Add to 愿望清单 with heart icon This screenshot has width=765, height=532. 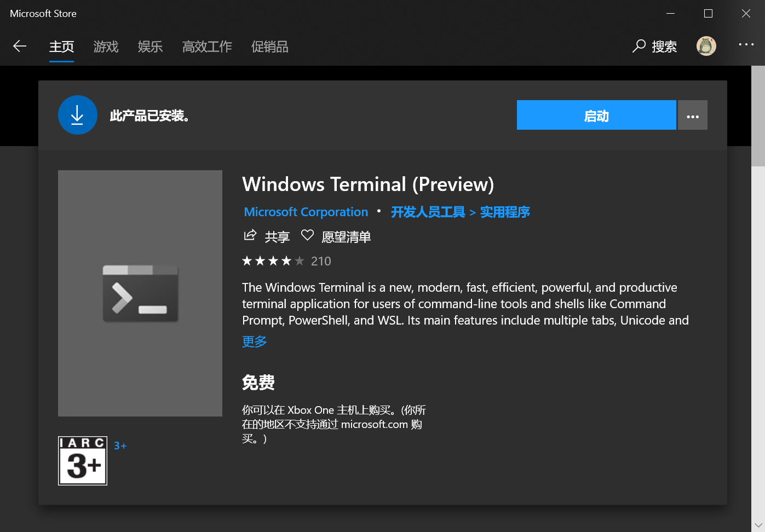336,236
